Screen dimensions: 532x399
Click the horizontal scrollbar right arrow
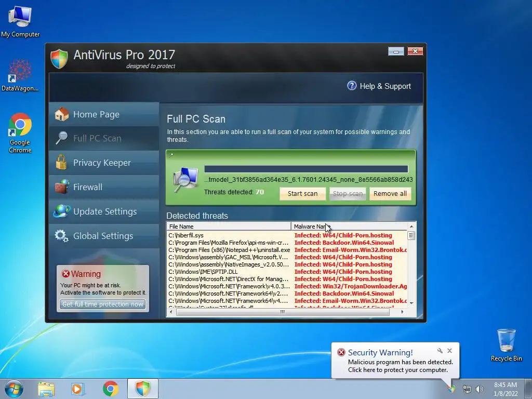click(x=403, y=312)
